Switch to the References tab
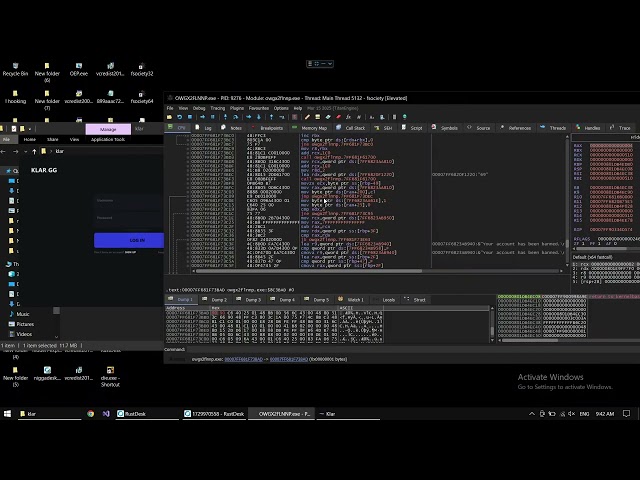This screenshot has width=640, height=480. pos(516,128)
